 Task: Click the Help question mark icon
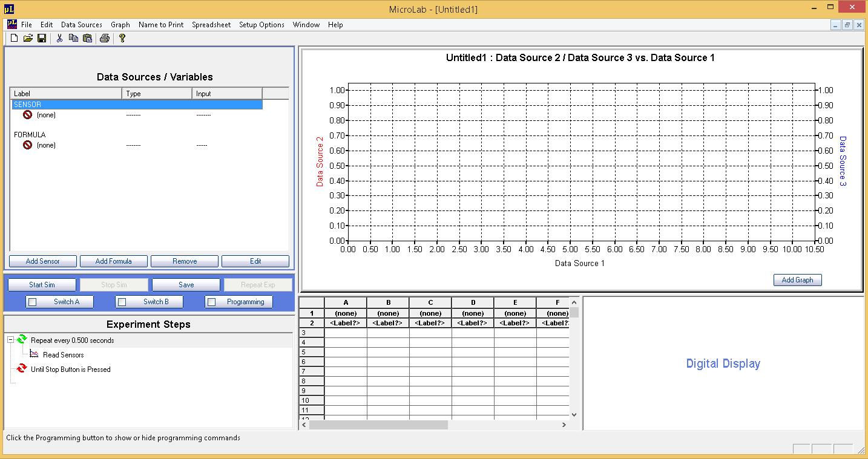(122, 38)
